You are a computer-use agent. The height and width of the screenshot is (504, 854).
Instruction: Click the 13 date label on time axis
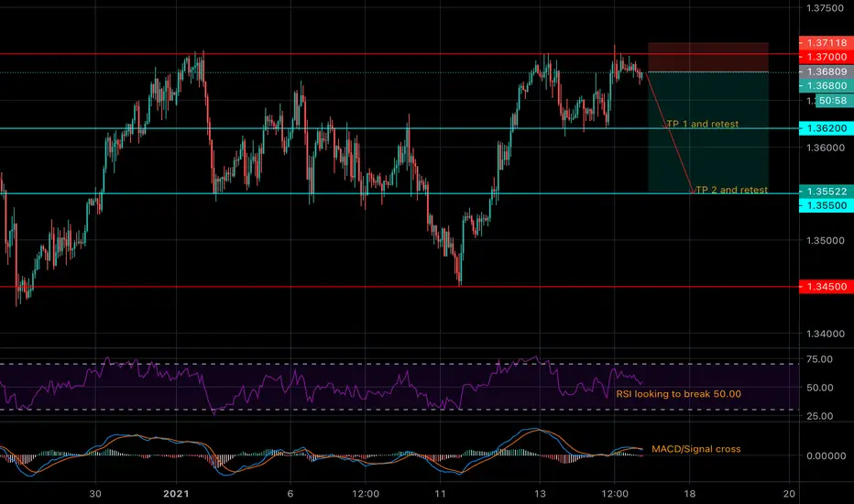(x=540, y=494)
